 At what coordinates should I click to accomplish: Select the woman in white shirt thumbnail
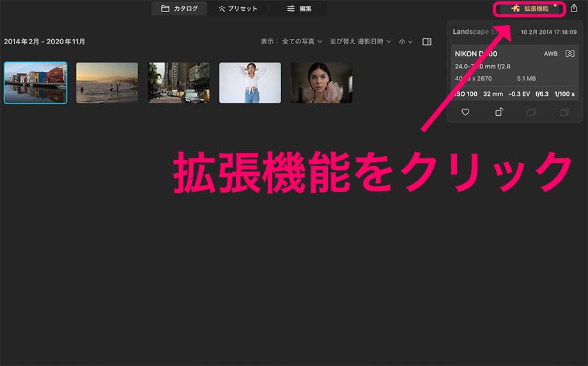point(250,83)
